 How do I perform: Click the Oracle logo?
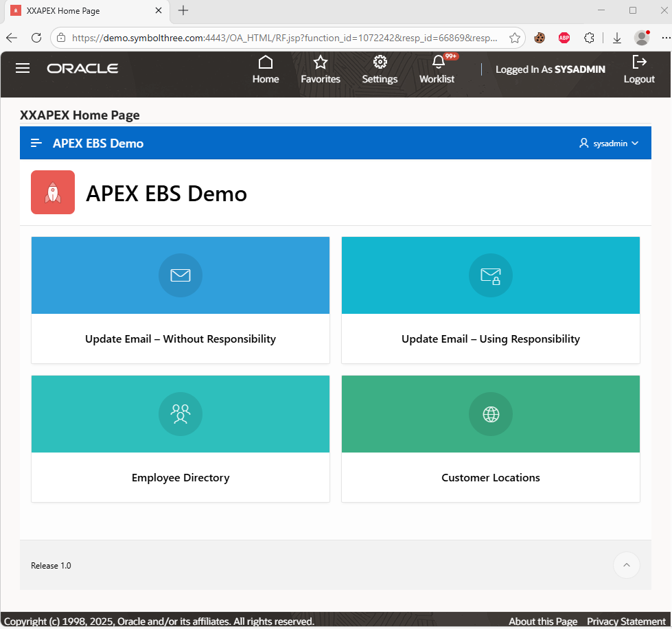(x=83, y=69)
